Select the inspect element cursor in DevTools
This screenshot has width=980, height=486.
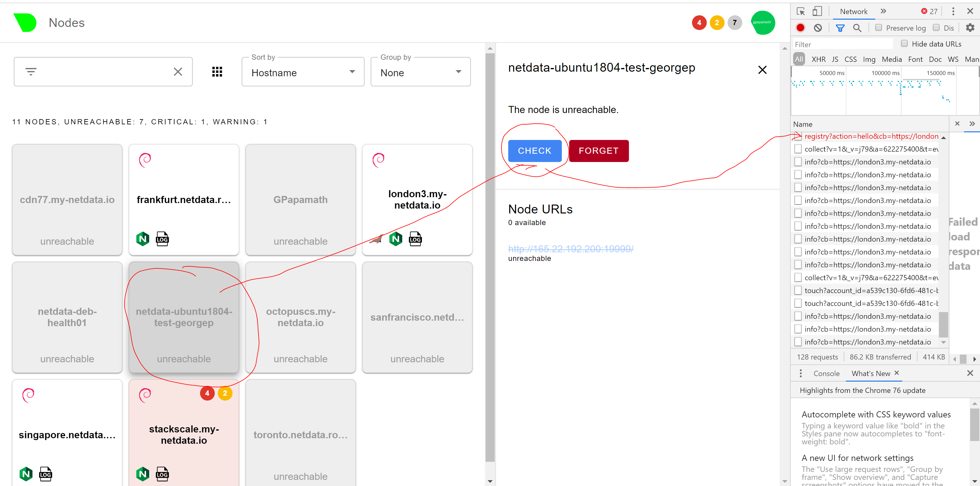coord(801,11)
